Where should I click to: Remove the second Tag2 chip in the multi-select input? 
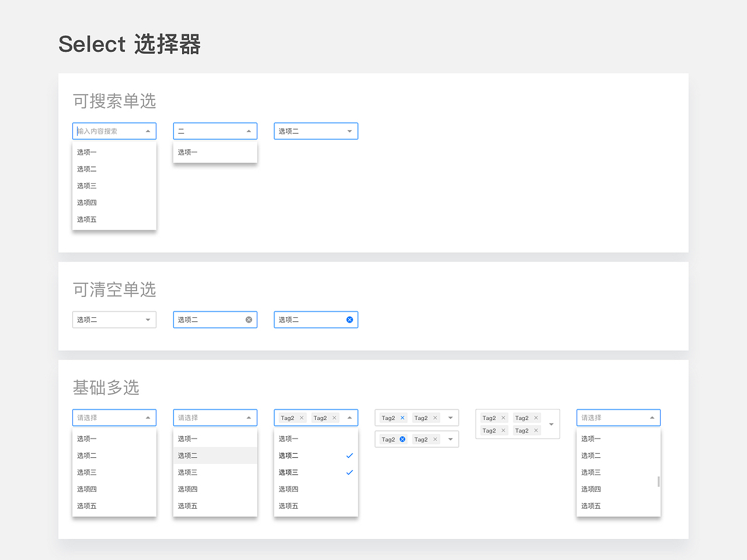point(333,418)
